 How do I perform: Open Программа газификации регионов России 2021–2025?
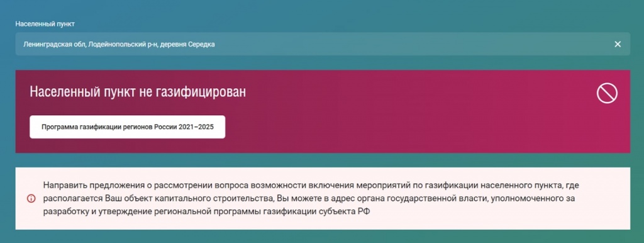pyautogui.click(x=127, y=127)
